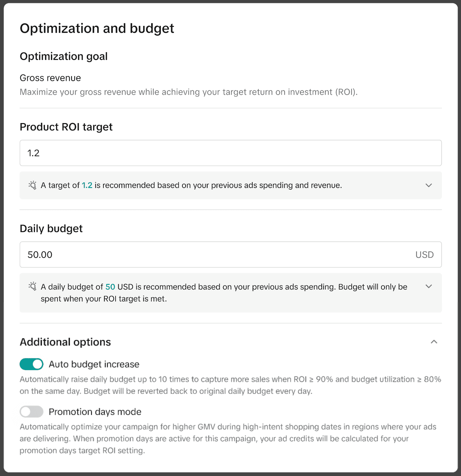Click the recommended 50 USD link
The image size is (461, 476).
[110, 286]
